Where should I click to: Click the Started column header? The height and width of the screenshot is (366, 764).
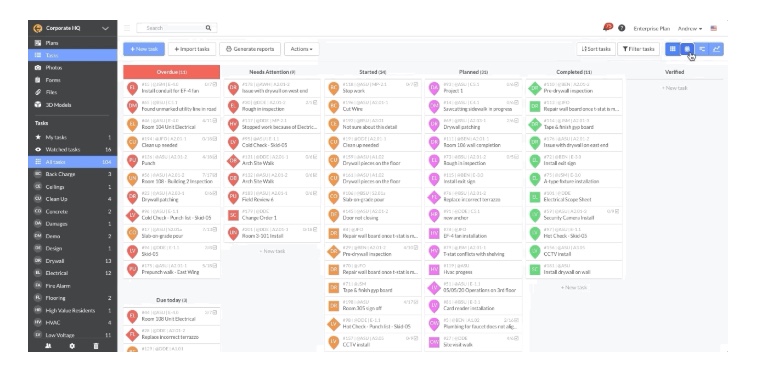(373, 72)
